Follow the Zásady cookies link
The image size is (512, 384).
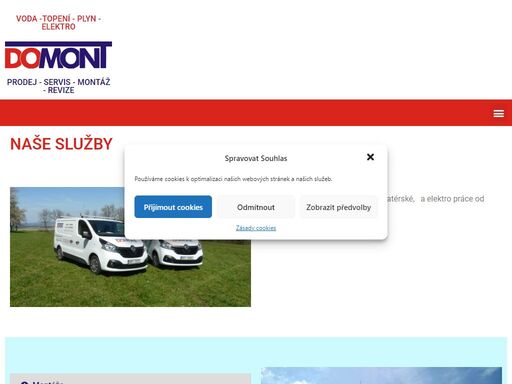point(256,228)
